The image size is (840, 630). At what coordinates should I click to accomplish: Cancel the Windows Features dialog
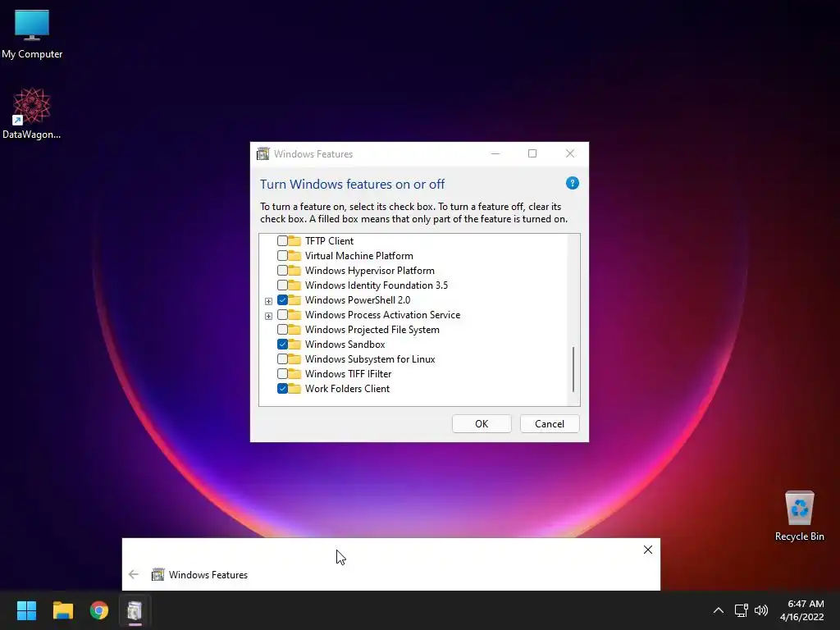pyautogui.click(x=550, y=424)
